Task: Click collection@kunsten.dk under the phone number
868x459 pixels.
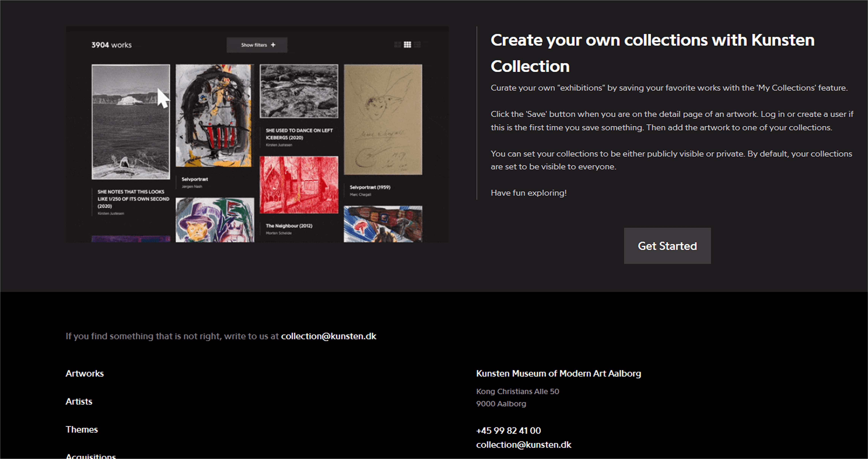Action: click(524, 445)
